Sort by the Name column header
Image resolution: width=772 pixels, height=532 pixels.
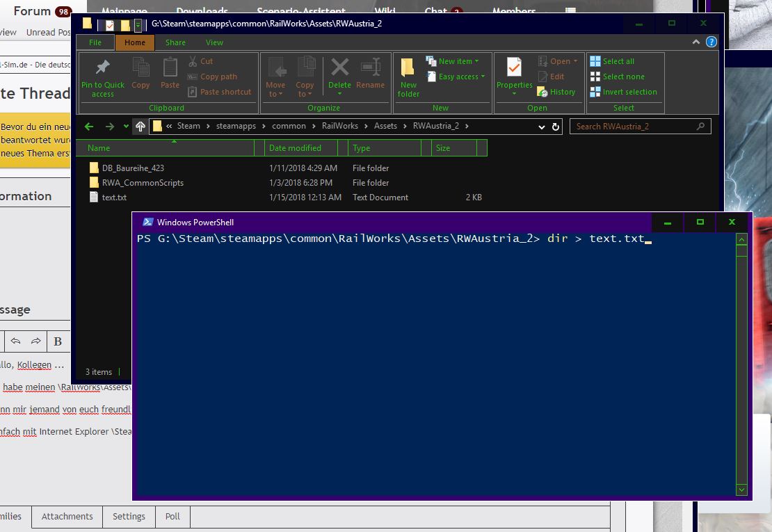166,148
